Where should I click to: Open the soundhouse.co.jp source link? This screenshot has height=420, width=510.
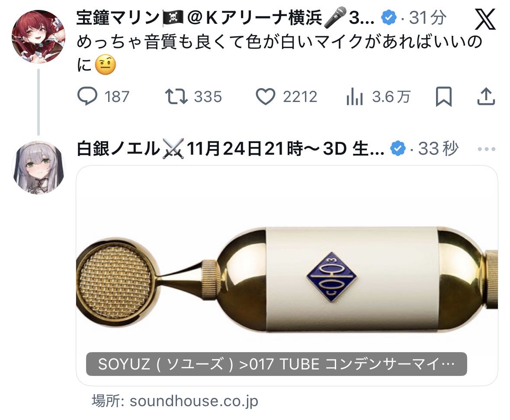point(175,401)
